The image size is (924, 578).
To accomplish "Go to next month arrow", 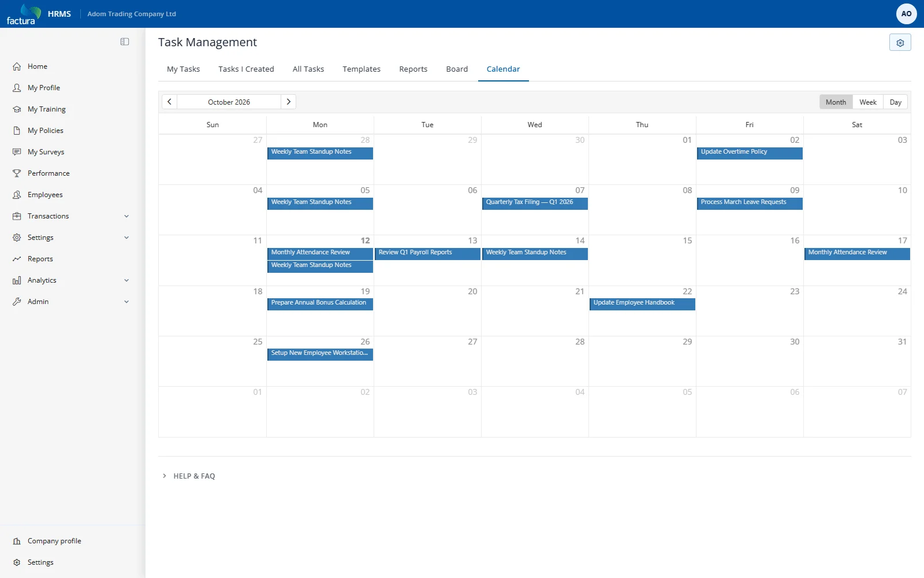I will click(288, 102).
